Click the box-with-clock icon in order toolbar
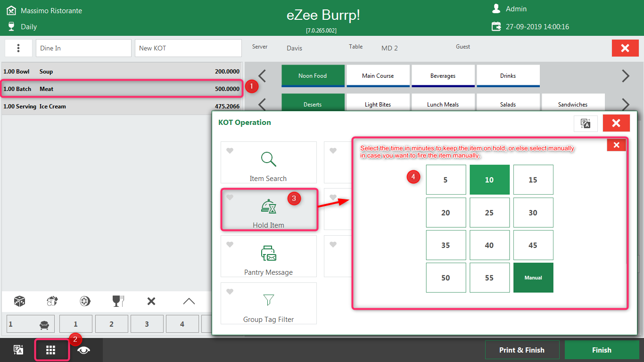The height and width of the screenshot is (362, 644). [52, 301]
